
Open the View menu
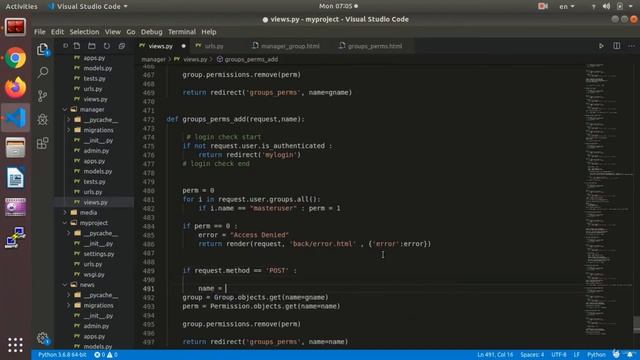click(x=112, y=32)
